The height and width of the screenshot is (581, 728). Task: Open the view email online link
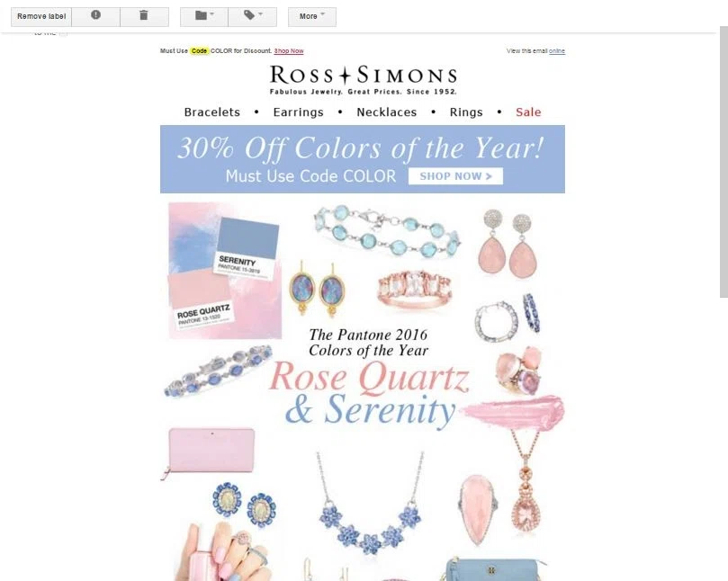point(557,51)
